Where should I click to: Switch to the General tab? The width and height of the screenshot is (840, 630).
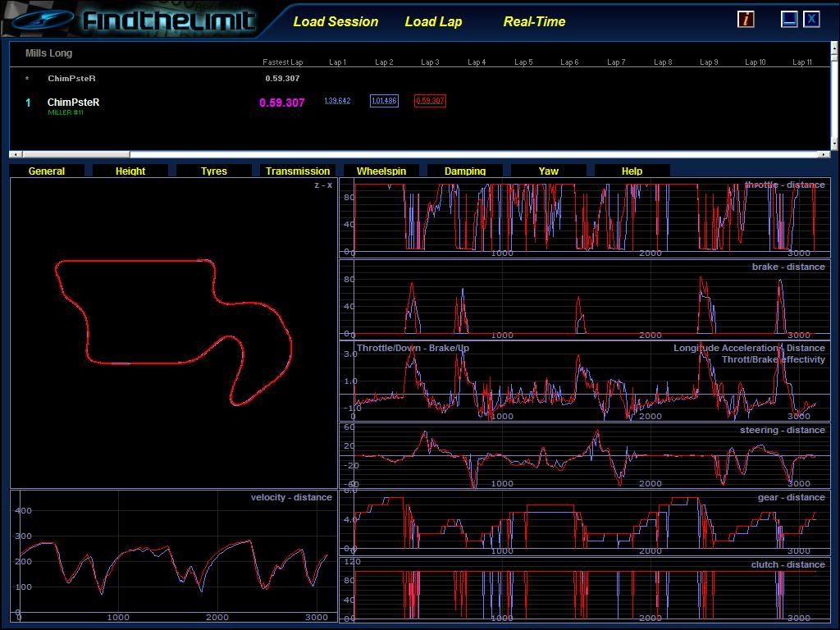(x=47, y=171)
